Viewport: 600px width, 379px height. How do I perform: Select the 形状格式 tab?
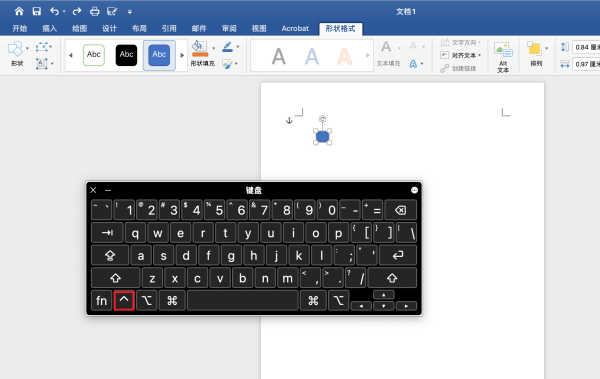[340, 28]
